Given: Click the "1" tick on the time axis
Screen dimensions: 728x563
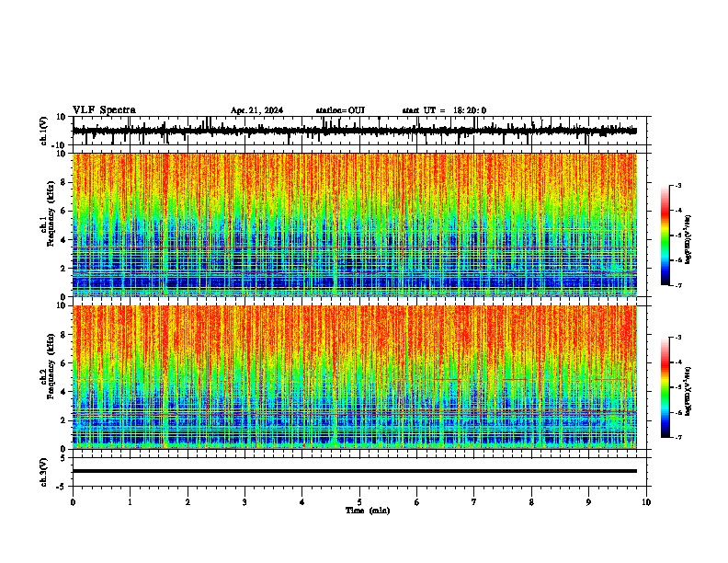Looking at the screenshot, I should (130, 502).
